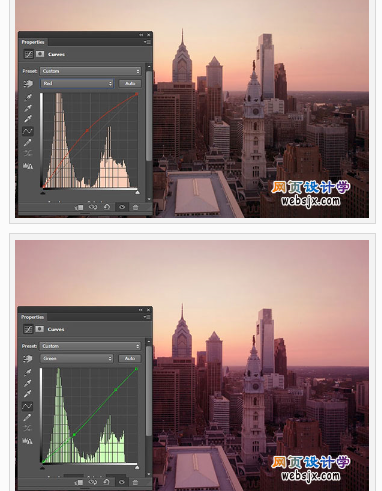Pick black point eyedropper in Red Curves panel
The image size is (382, 491).
(28, 97)
